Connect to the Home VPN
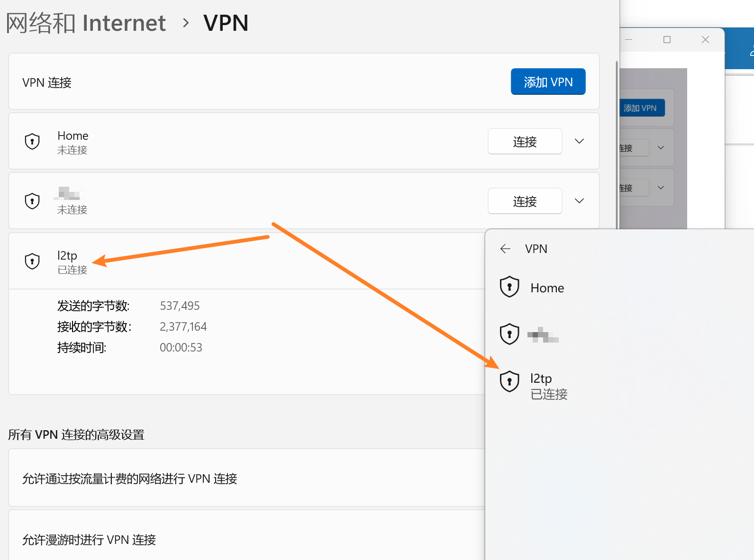 coord(525,142)
